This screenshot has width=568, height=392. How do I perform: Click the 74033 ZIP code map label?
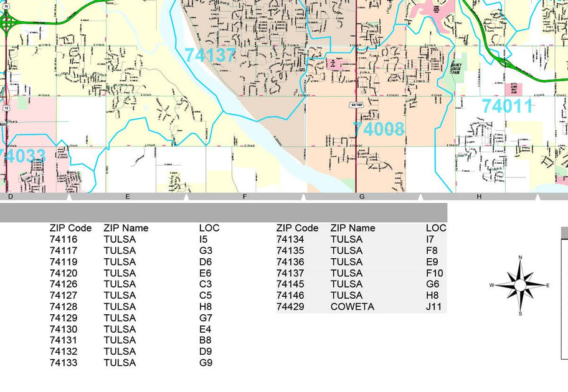pos(24,156)
